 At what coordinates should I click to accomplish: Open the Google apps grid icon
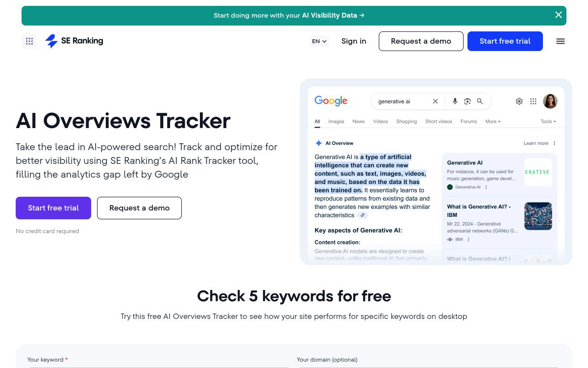[x=533, y=101]
